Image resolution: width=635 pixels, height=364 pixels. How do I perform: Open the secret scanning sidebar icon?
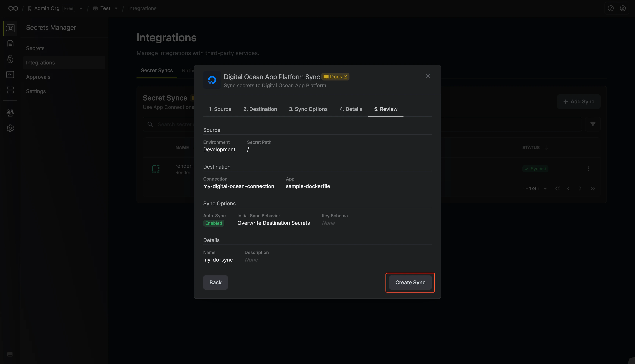point(10,90)
